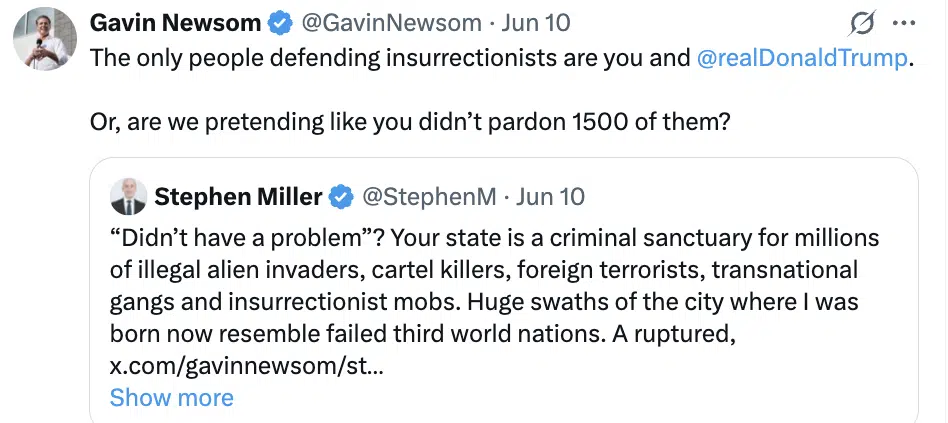Click the Jun 10 timestamp beside @StephenM
This screenshot has width=948, height=423.
[550, 197]
